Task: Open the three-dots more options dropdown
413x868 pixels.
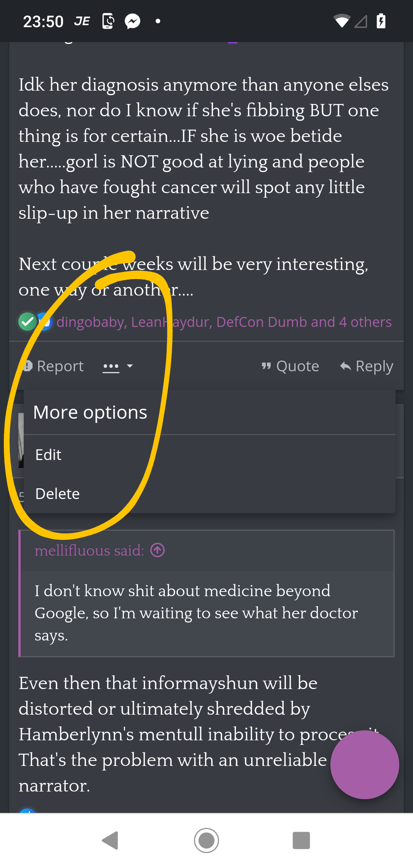Action: point(111,366)
